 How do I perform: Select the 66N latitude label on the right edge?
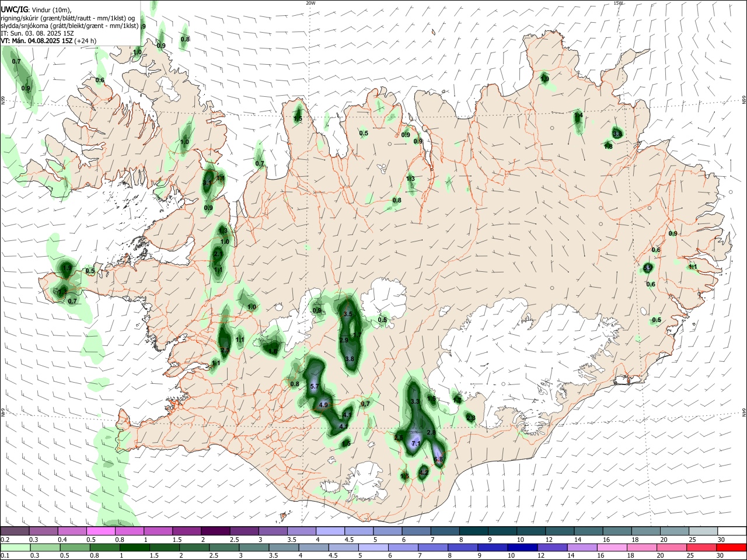pos(744,100)
